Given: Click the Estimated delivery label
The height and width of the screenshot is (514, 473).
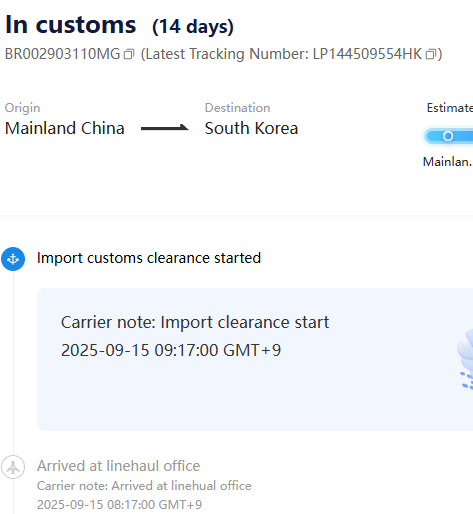Looking at the screenshot, I should [450, 108].
